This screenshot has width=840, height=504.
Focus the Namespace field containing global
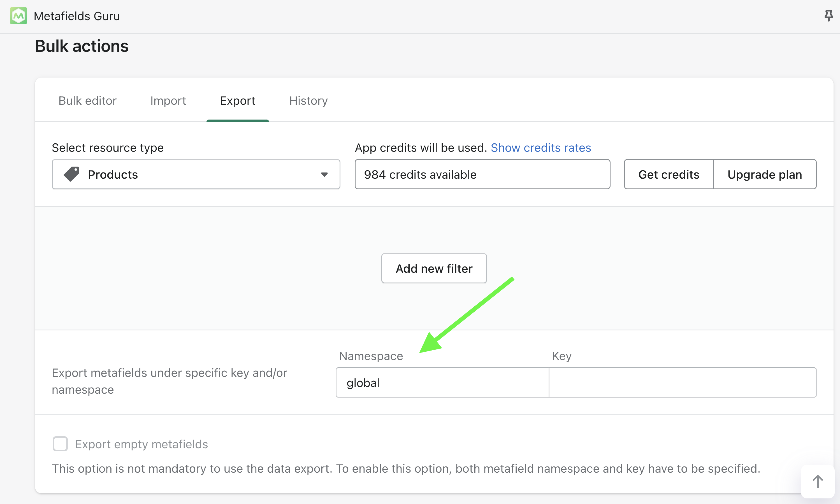coord(442,383)
